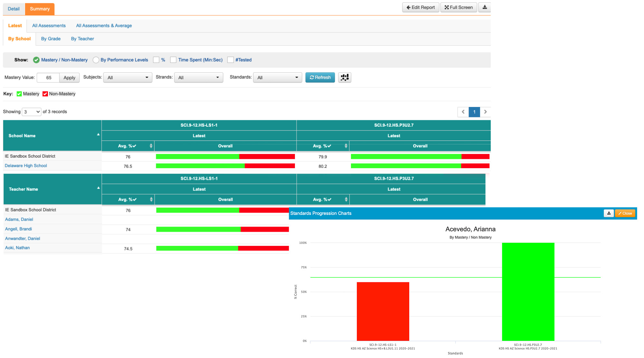The height and width of the screenshot is (358, 644).
Task: Click the download icon beside Full Screen
Action: 485,7
